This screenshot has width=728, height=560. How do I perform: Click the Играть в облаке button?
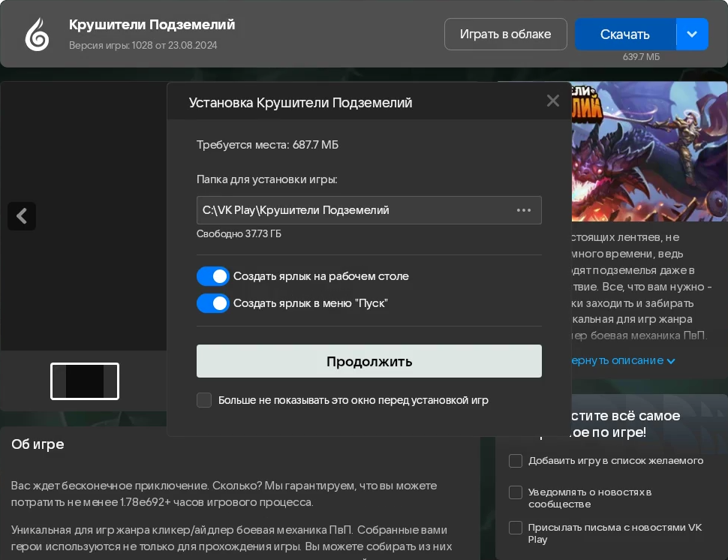(506, 35)
